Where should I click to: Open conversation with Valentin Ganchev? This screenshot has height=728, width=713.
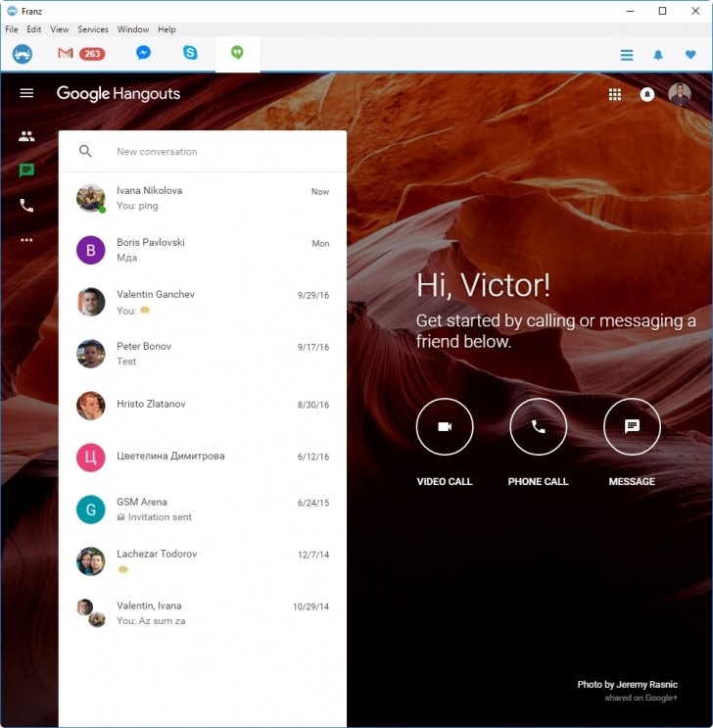203,302
